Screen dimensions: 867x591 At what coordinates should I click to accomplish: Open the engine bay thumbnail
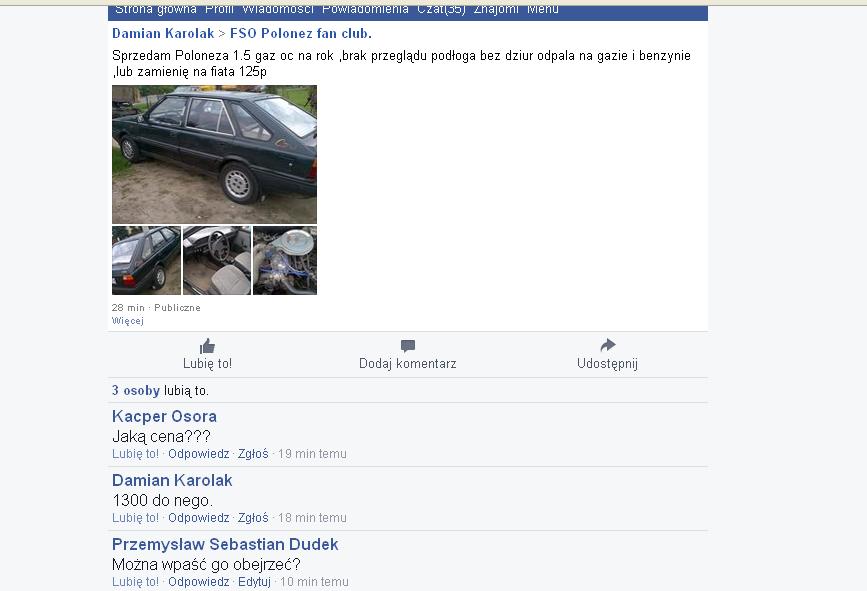[x=285, y=260]
